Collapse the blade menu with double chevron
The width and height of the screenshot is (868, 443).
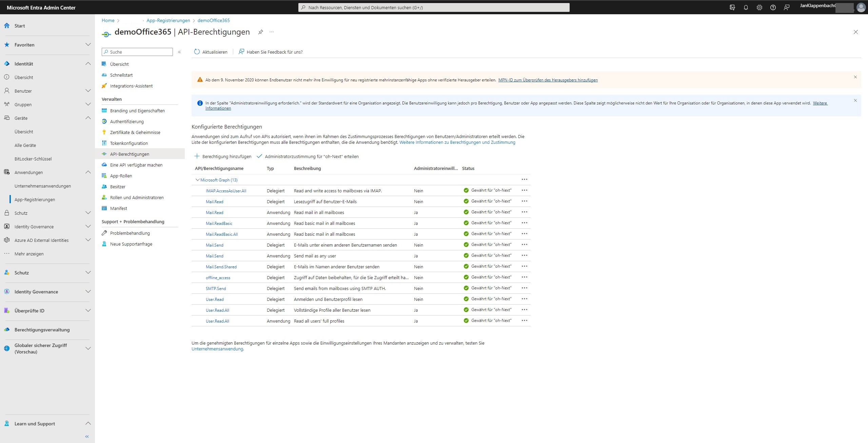point(179,52)
